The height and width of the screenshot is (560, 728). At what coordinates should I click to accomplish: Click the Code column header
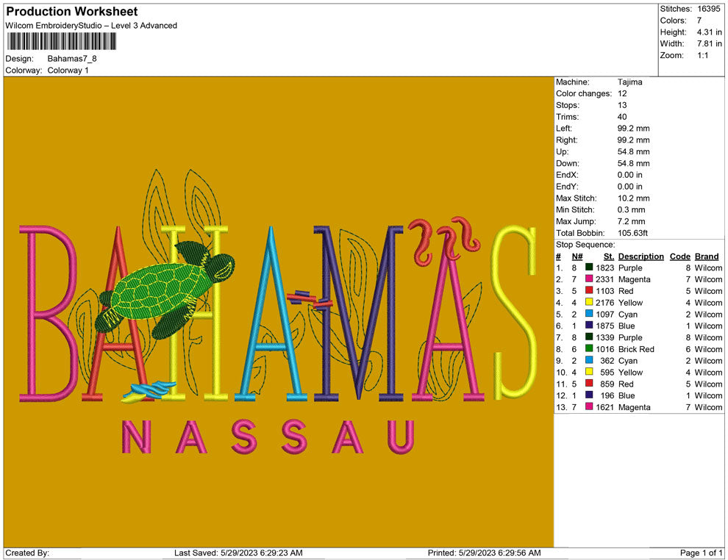679,256
